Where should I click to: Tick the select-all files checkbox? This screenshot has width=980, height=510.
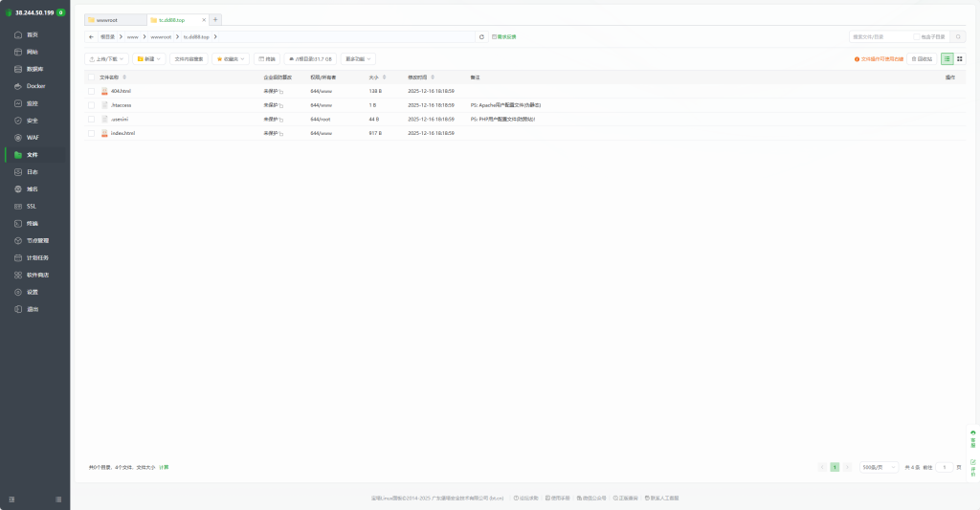coord(91,78)
